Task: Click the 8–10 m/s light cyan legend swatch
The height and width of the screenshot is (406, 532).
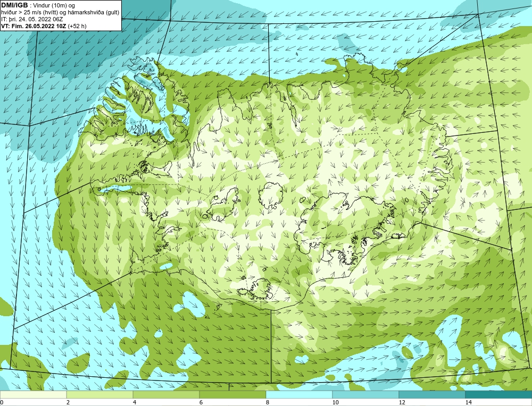Action: coord(299,395)
